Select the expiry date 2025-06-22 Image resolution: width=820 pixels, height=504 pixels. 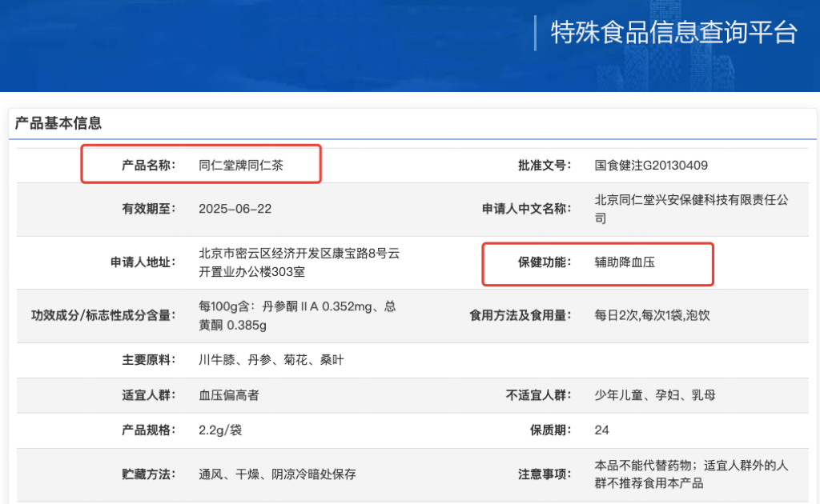[235, 209]
